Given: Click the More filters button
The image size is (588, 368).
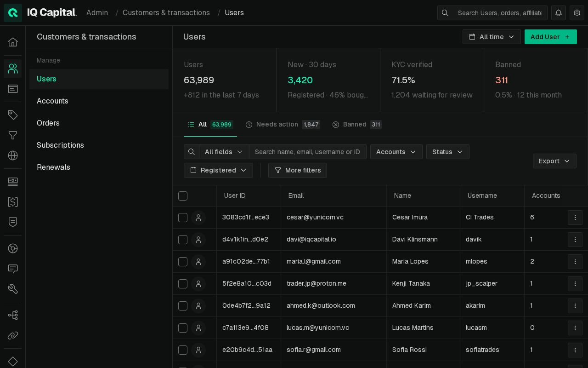Looking at the screenshot, I should tap(297, 170).
